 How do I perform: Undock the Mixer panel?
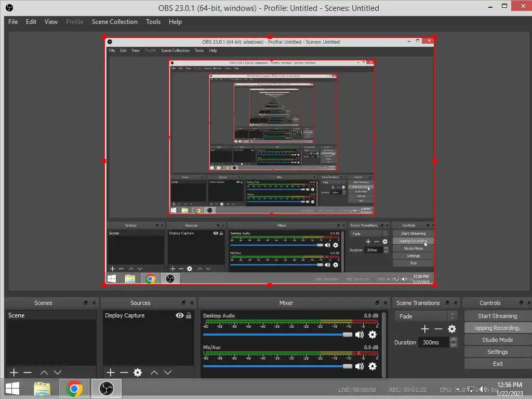click(377, 303)
